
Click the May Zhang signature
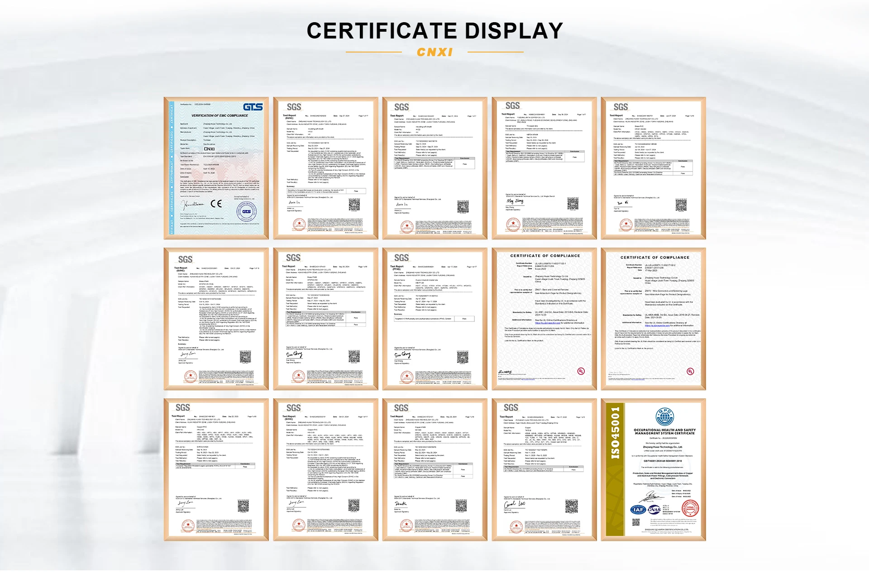(x=515, y=201)
